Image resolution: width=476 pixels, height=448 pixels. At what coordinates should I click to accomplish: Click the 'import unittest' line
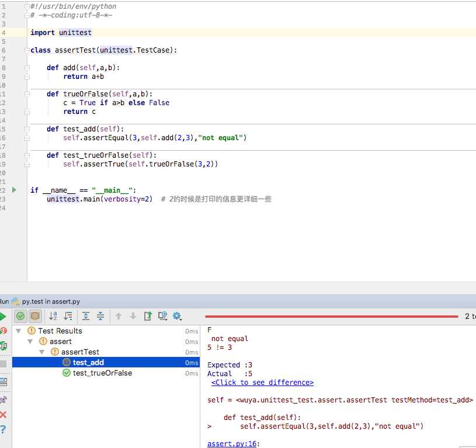61,33
